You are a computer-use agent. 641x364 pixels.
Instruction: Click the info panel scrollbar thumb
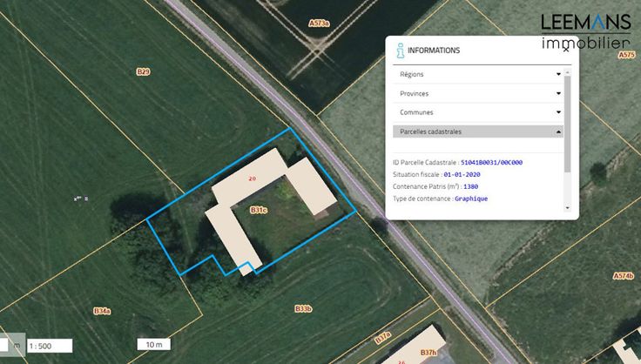pos(567,124)
